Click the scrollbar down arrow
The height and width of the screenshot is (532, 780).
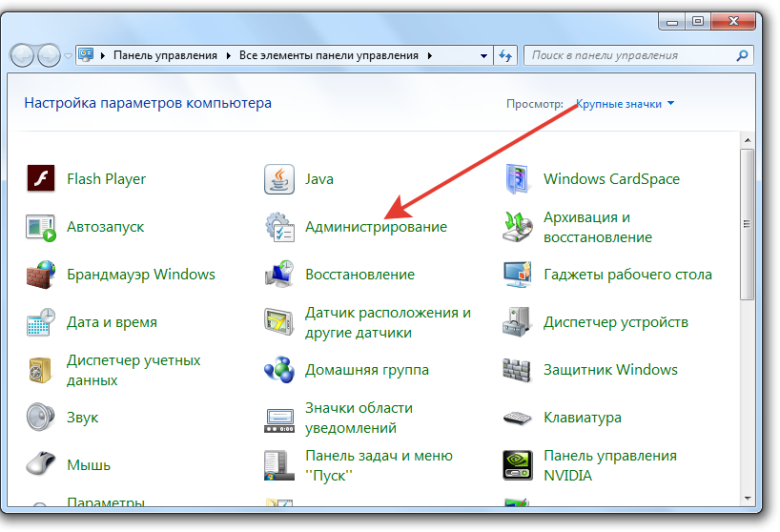tap(748, 499)
